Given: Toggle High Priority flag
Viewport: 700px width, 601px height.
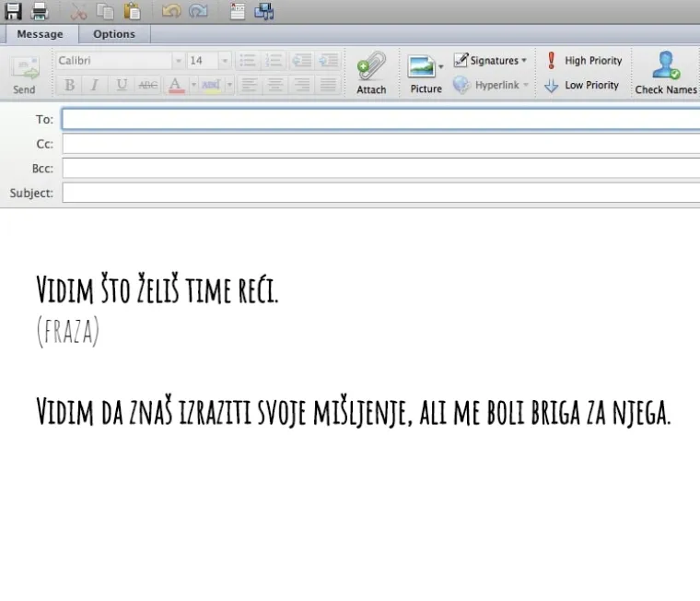Looking at the screenshot, I should (x=584, y=61).
